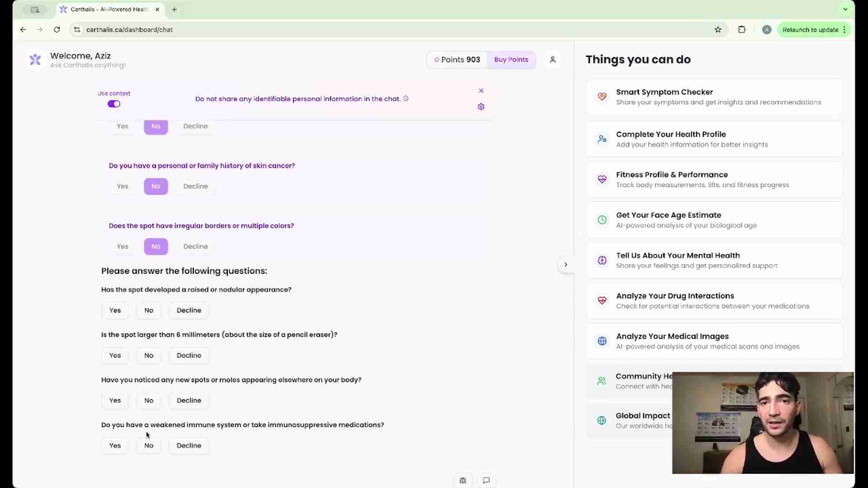Open the chat bubble icon
The image size is (868, 488).
point(486,480)
